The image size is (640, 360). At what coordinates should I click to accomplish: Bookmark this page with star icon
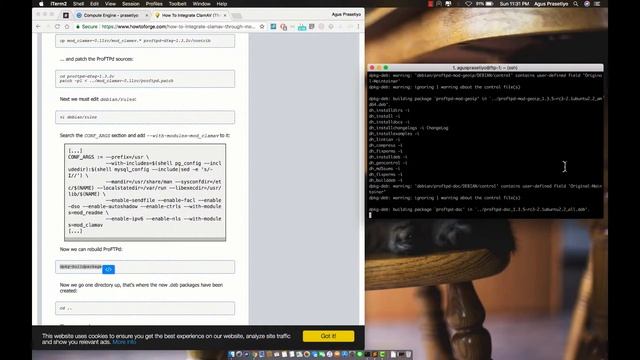pyautogui.click(x=262, y=27)
